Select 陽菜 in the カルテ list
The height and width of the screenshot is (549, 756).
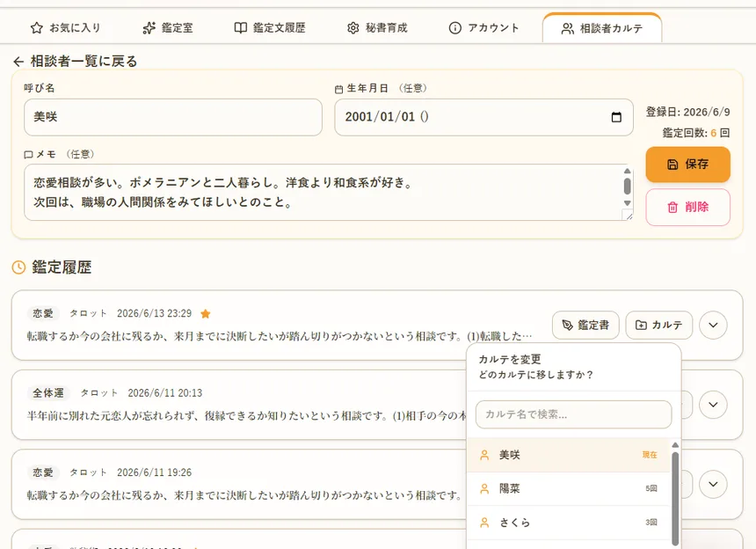click(569, 488)
